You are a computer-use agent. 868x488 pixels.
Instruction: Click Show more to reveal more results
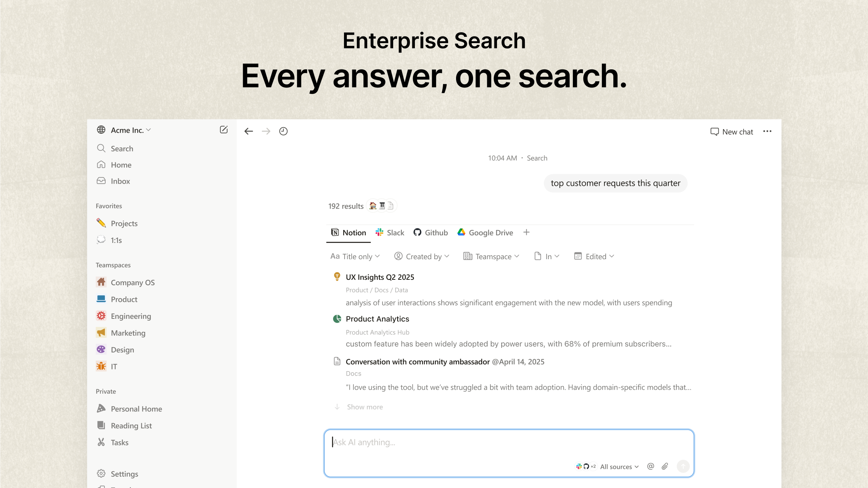point(364,407)
